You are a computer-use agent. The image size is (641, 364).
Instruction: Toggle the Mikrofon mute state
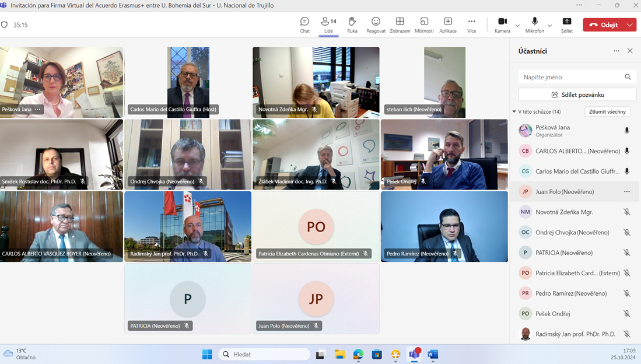click(535, 25)
